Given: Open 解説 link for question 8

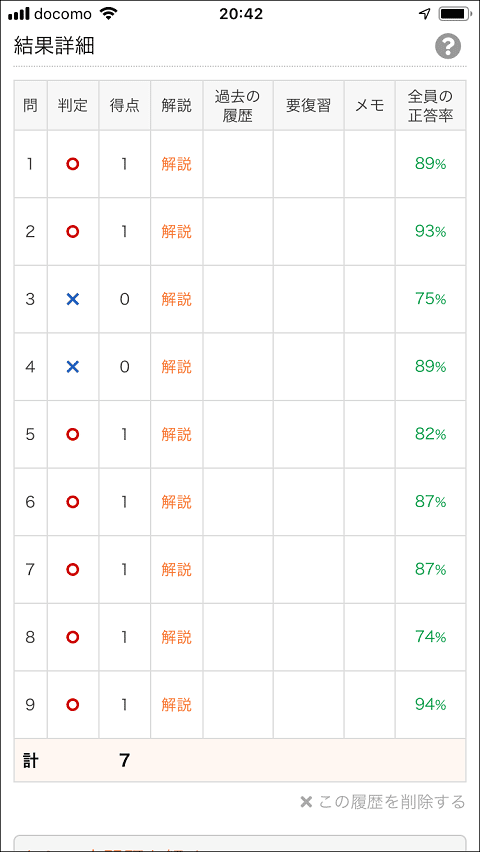Looking at the screenshot, I should click(x=177, y=637).
